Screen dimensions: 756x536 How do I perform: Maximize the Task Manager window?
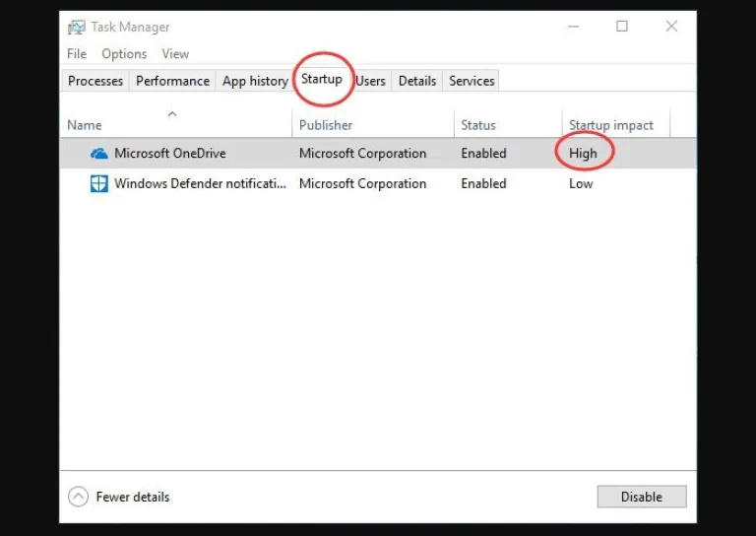pos(622,26)
